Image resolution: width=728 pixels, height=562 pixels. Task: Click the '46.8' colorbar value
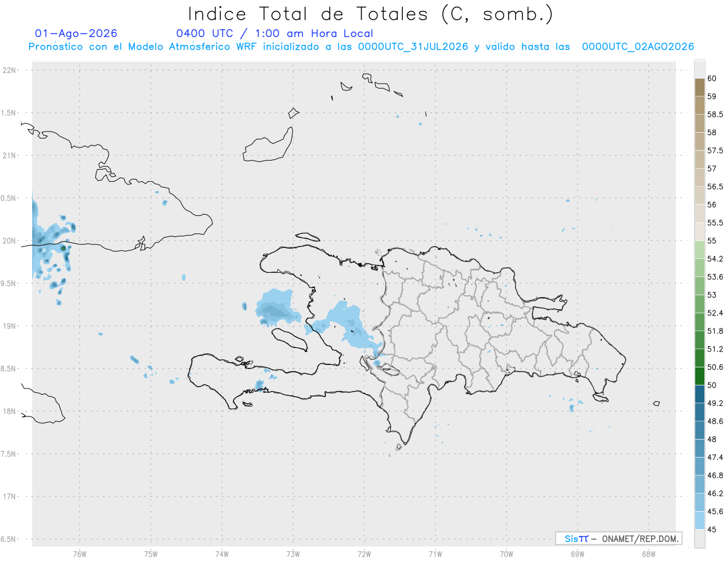(x=715, y=475)
